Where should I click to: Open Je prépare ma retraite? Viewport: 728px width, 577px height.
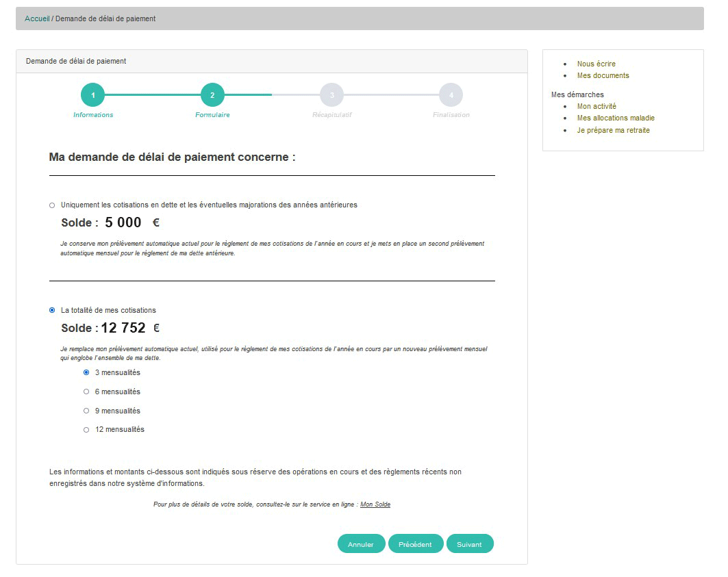613,130
